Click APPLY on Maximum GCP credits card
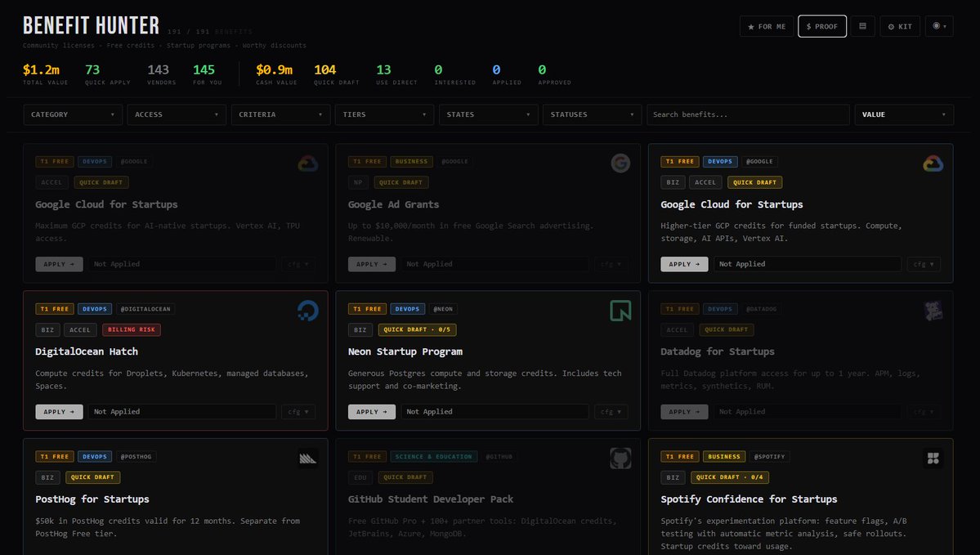The height and width of the screenshot is (555, 980). [60, 264]
